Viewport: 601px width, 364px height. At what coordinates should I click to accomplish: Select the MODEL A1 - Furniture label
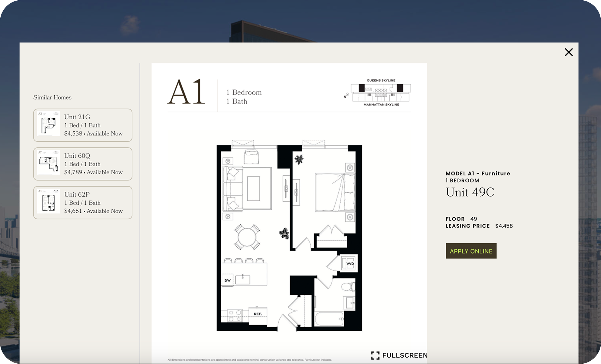477,174
